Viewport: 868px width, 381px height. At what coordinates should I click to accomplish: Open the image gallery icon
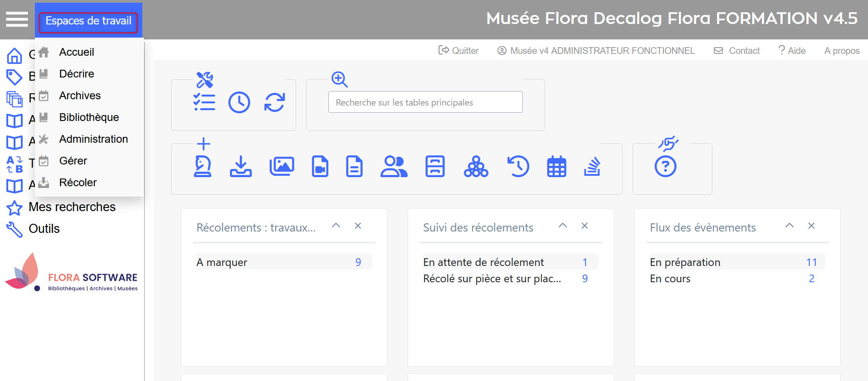pyautogui.click(x=282, y=167)
